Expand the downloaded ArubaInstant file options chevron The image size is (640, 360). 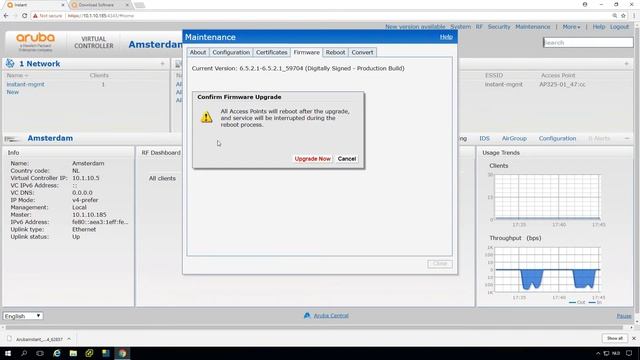click(x=69, y=339)
